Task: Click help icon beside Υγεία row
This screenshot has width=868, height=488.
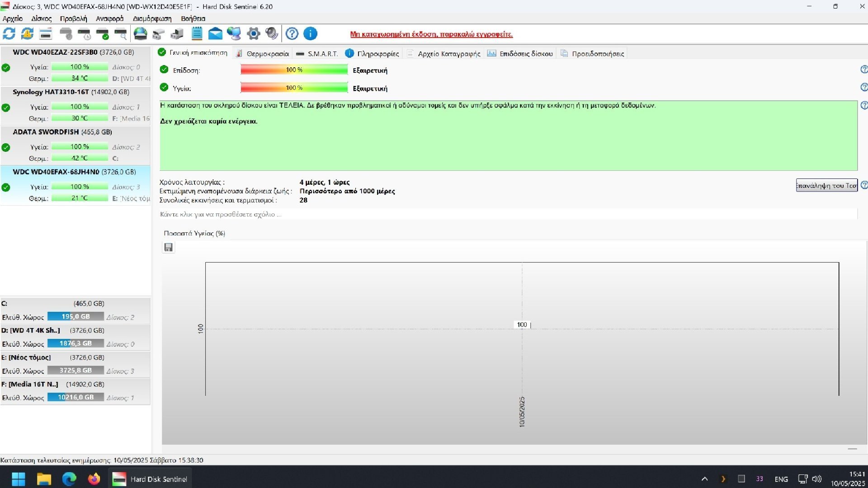Action: (x=864, y=87)
